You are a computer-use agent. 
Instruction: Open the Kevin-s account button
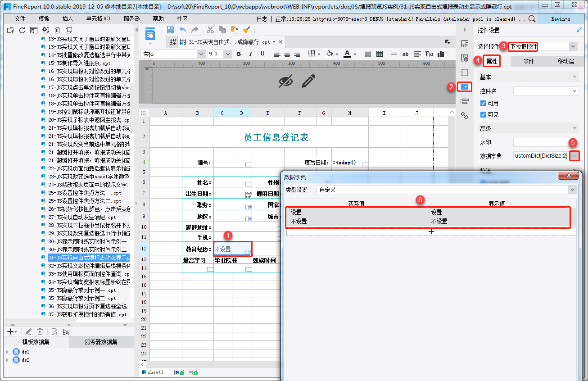(x=561, y=19)
